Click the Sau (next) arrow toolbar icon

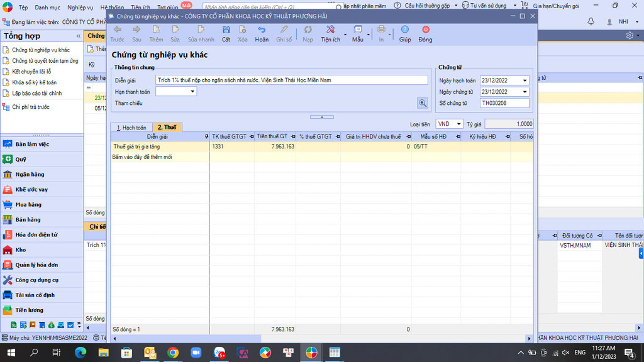[136, 30]
